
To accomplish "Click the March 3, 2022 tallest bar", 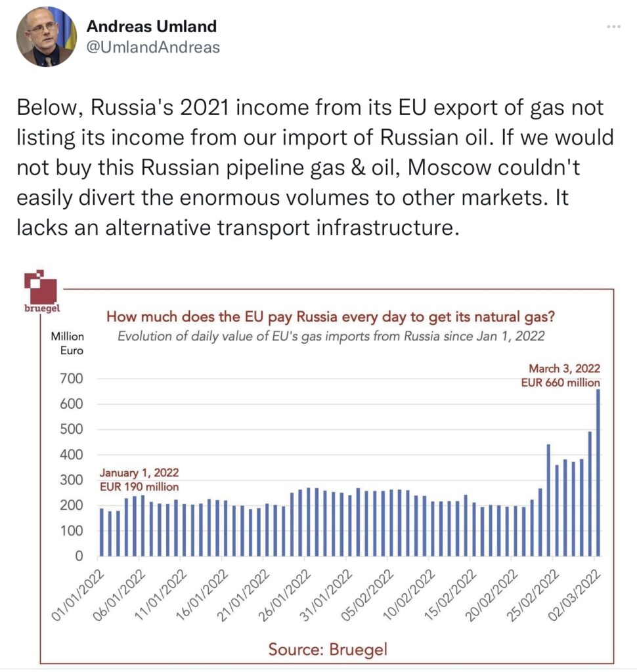I will click(x=598, y=472).
